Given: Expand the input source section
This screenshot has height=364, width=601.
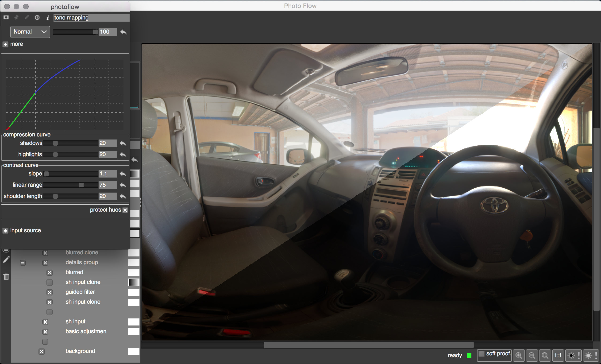Looking at the screenshot, I should 5,231.
